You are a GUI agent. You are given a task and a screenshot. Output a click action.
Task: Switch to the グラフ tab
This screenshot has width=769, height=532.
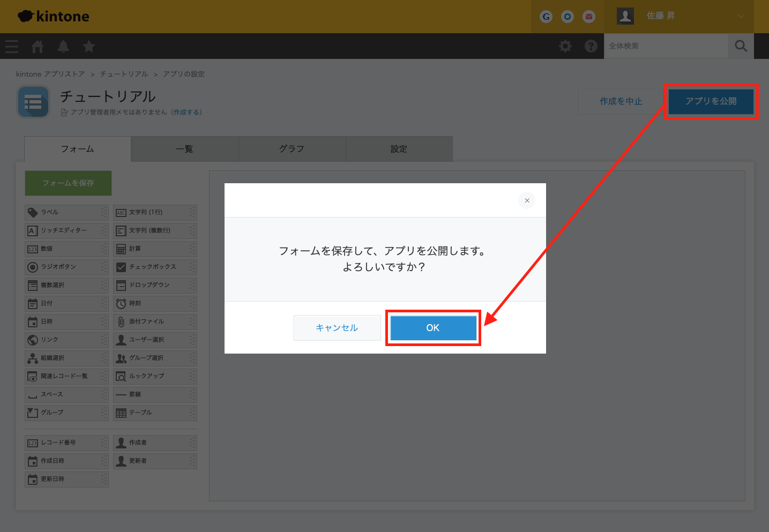pos(292,149)
